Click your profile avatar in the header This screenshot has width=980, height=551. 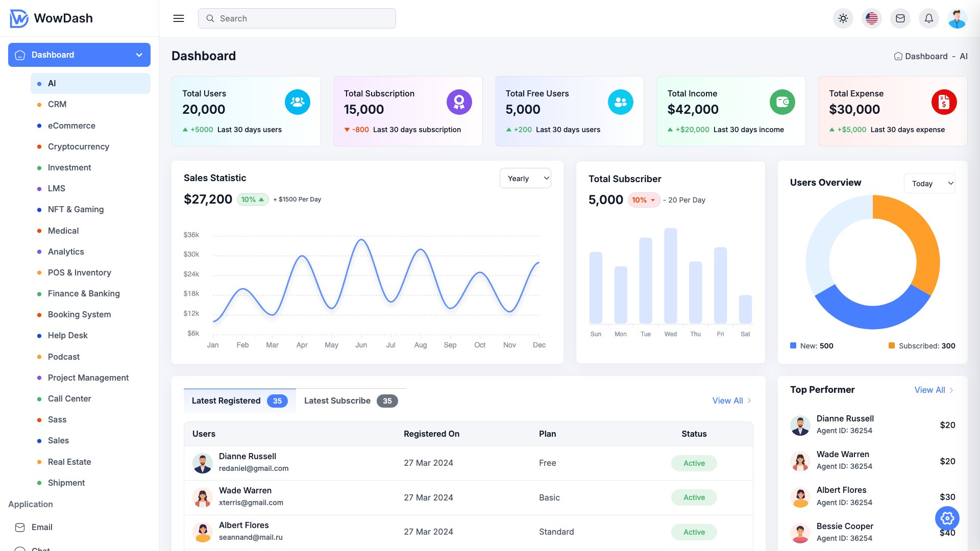[x=958, y=18]
